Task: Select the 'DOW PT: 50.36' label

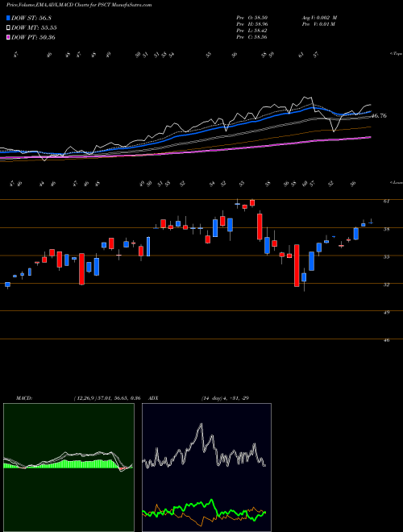Action: tap(33, 37)
